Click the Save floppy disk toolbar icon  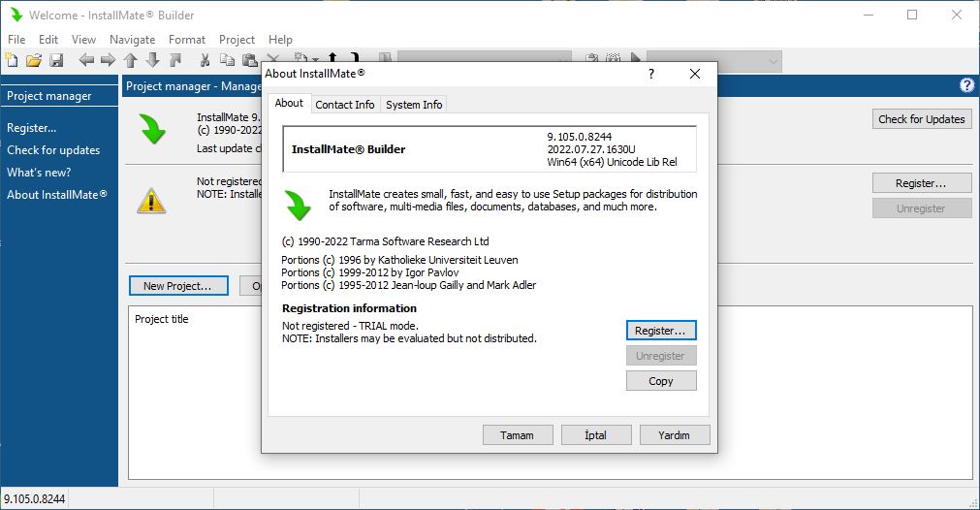[56, 60]
